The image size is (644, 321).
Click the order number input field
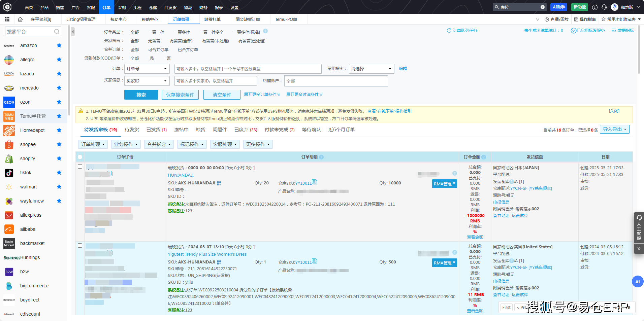pyautogui.click(x=248, y=69)
